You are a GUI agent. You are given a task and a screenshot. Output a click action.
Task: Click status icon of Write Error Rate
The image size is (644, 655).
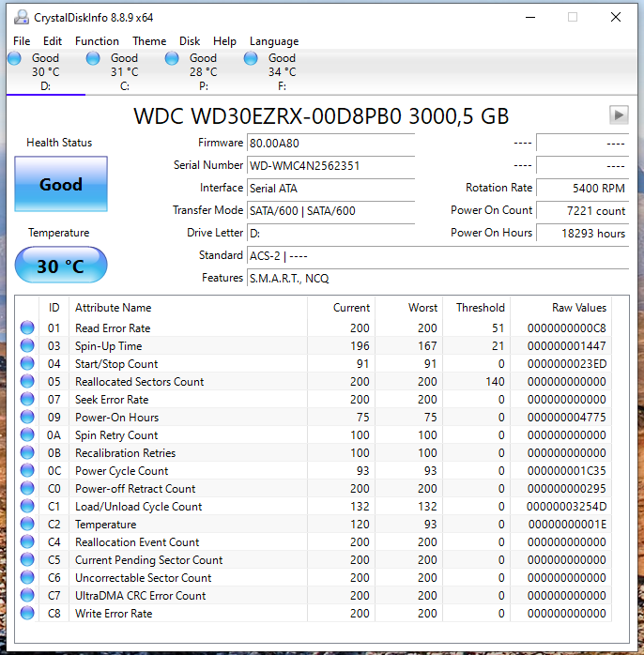[x=27, y=613]
